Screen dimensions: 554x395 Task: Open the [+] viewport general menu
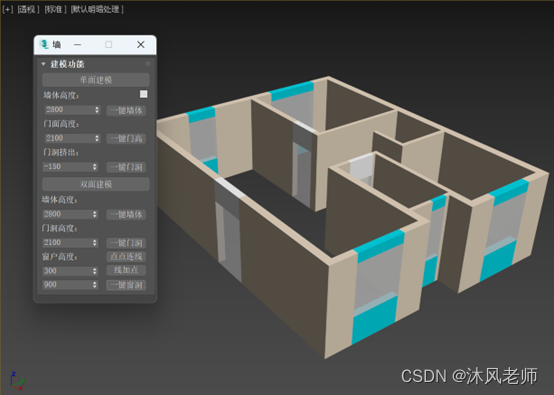(7, 9)
